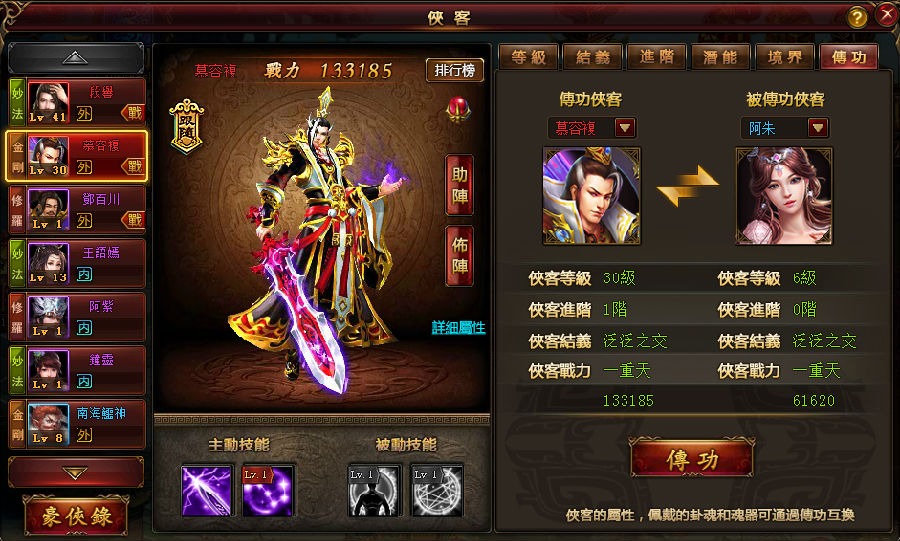Screen dimensions: 900x541
Task: Click the yellow swap arrows icon
Action: coord(688,185)
